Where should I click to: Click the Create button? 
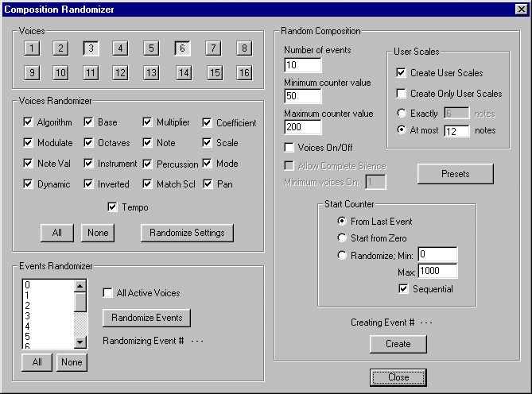pos(398,344)
